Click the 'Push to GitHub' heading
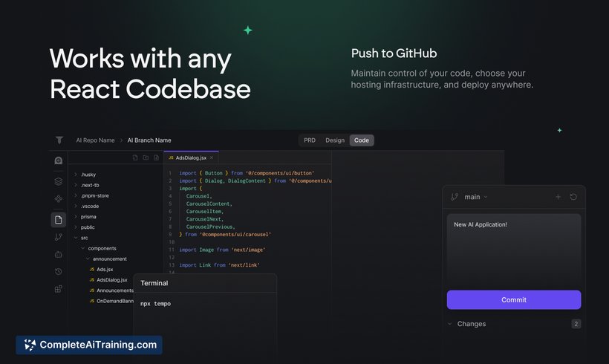 click(394, 53)
